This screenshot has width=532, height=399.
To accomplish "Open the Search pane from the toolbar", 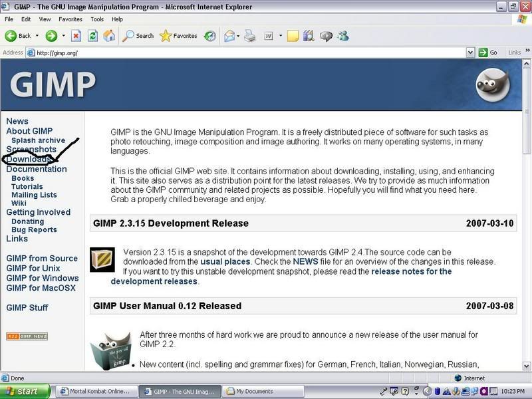I will pos(138,36).
